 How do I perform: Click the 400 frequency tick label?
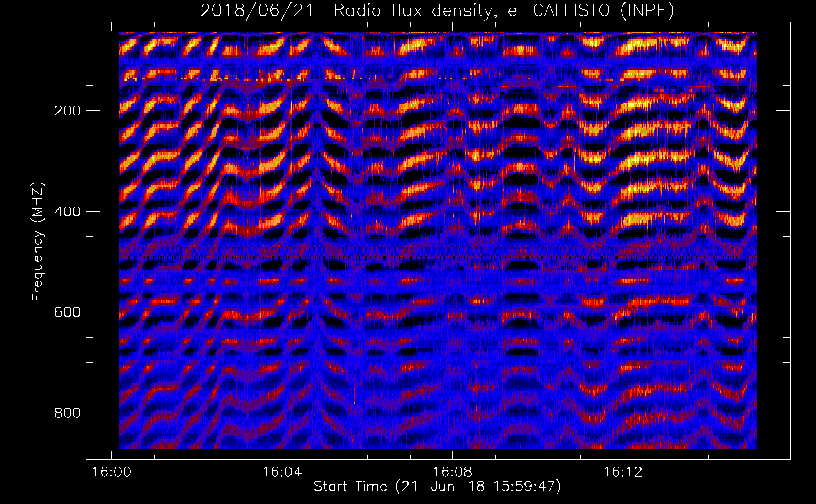[x=68, y=212]
